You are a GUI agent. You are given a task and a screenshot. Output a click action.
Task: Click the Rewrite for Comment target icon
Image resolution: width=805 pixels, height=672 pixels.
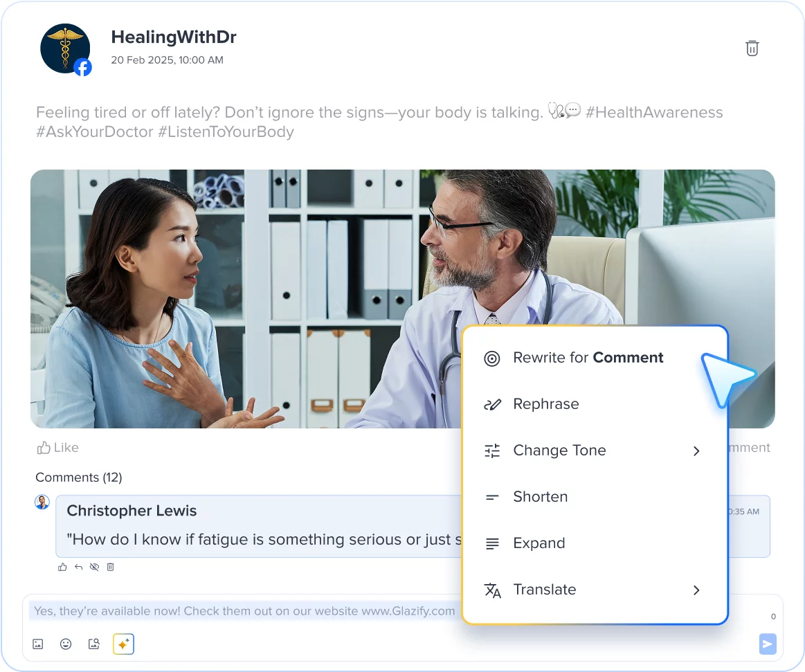(x=492, y=358)
